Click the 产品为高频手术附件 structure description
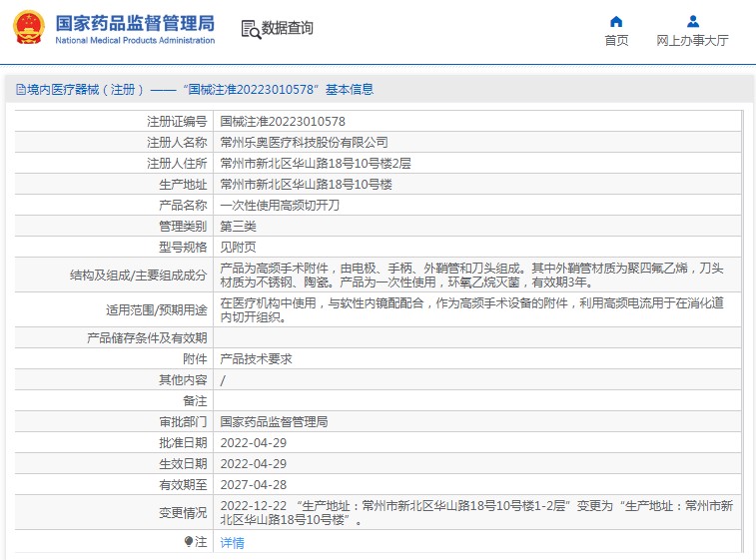Image resolution: width=756 pixels, height=560 pixels. coord(472,276)
